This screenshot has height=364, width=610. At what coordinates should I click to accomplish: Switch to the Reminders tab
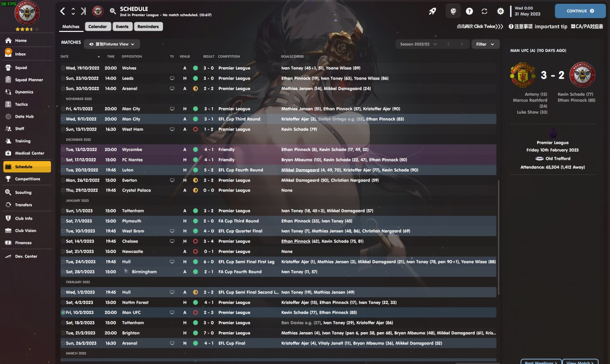point(148,27)
